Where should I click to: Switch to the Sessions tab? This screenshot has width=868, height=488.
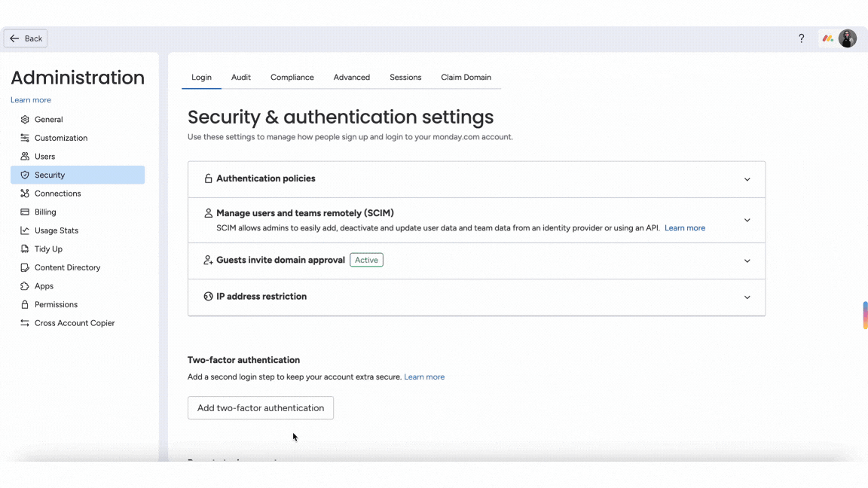pyautogui.click(x=405, y=78)
